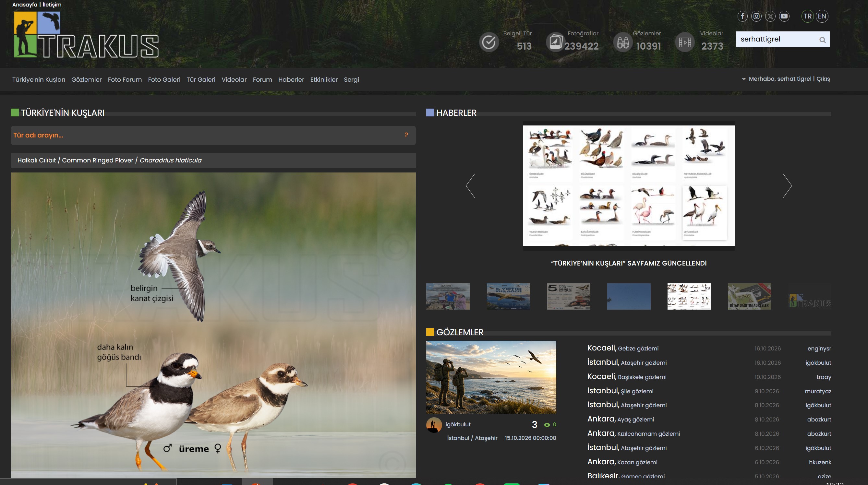Open Türkiye'nin Kuşları menu
The image size is (868, 485).
[39, 80]
